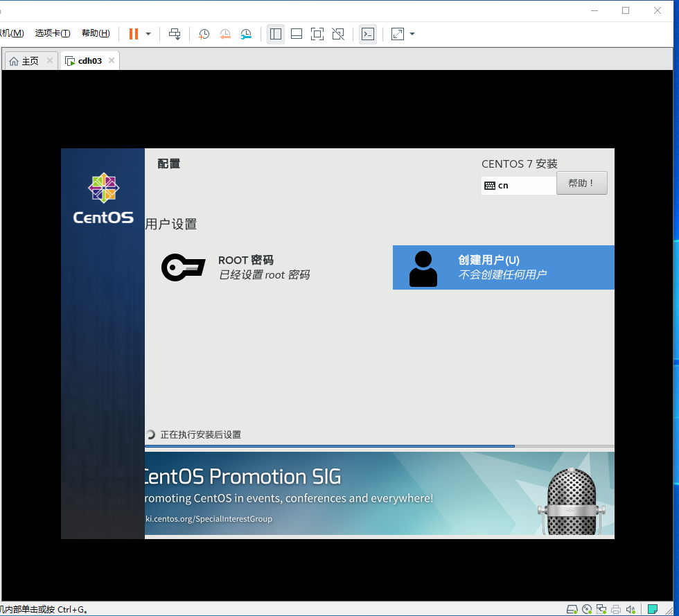Click the sound card status icon

pyautogui.click(x=630, y=609)
